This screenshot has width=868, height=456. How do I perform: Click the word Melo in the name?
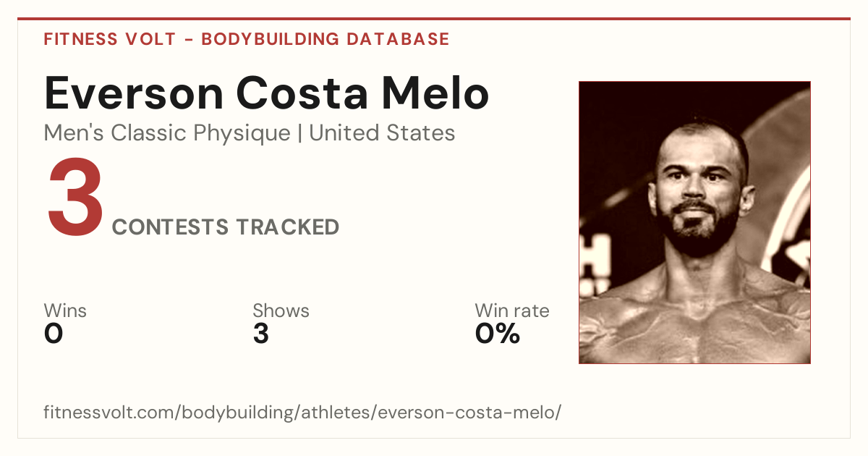(x=436, y=93)
